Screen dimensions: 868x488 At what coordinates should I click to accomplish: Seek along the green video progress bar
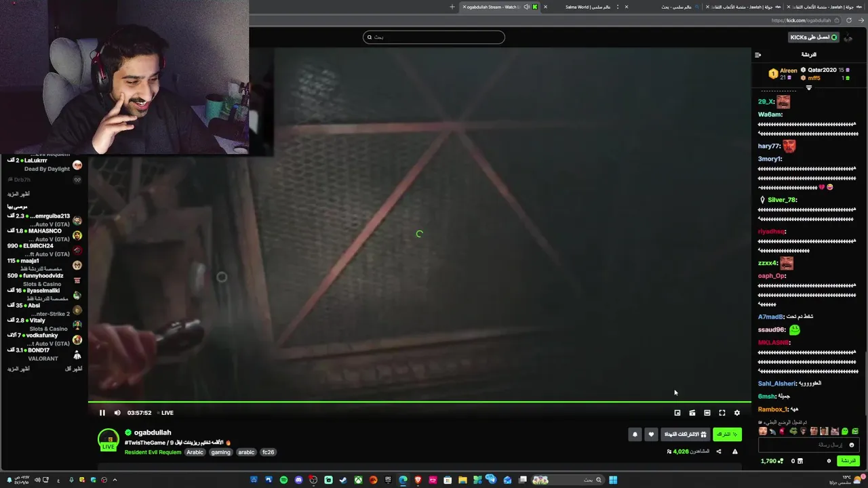coord(420,402)
